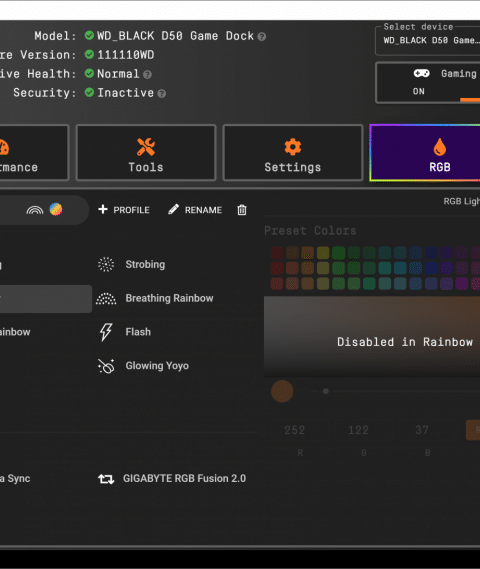Click the wrench and screwdriver Tools icon
The width and height of the screenshot is (480, 569).
pyautogui.click(x=146, y=147)
